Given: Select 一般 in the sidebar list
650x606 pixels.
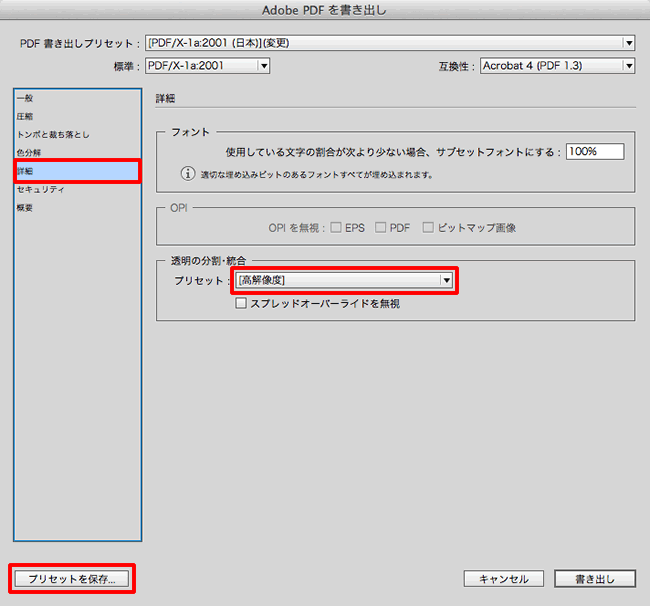Looking at the screenshot, I should (78, 98).
